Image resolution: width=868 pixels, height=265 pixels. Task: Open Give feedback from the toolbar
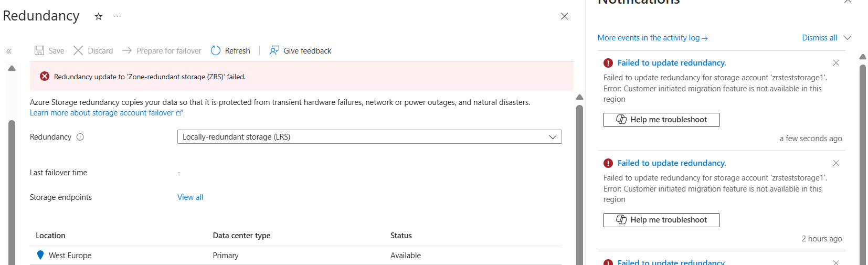coord(300,50)
